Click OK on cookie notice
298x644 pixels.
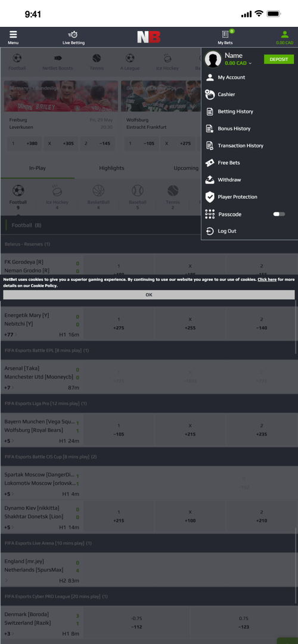coord(149,295)
